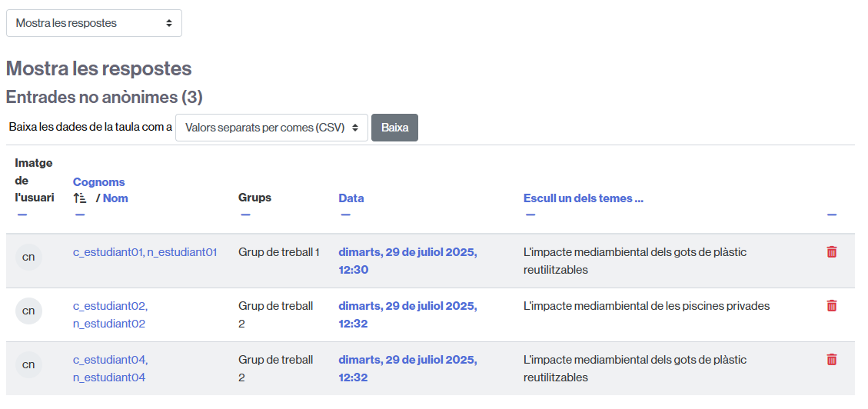Open avatar of c_estudiant02
Viewport: 868px width, 409px height.
pyautogui.click(x=28, y=311)
